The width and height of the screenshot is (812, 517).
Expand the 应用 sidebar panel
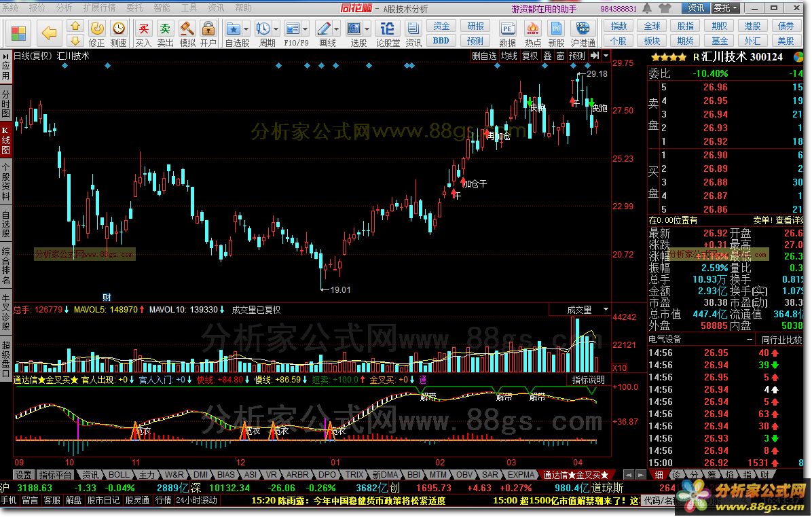click(5, 67)
